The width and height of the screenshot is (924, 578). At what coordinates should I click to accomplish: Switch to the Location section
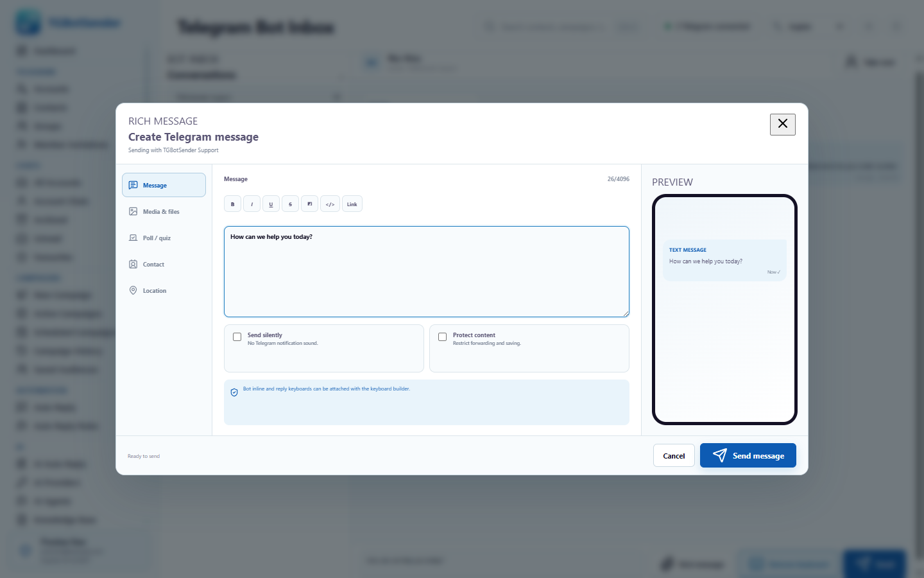(164, 290)
